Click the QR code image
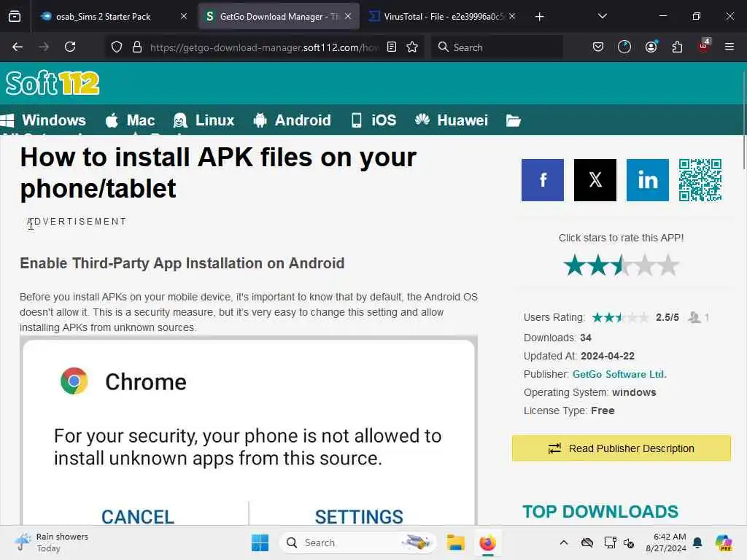747x560 pixels. [x=700, y=180]
